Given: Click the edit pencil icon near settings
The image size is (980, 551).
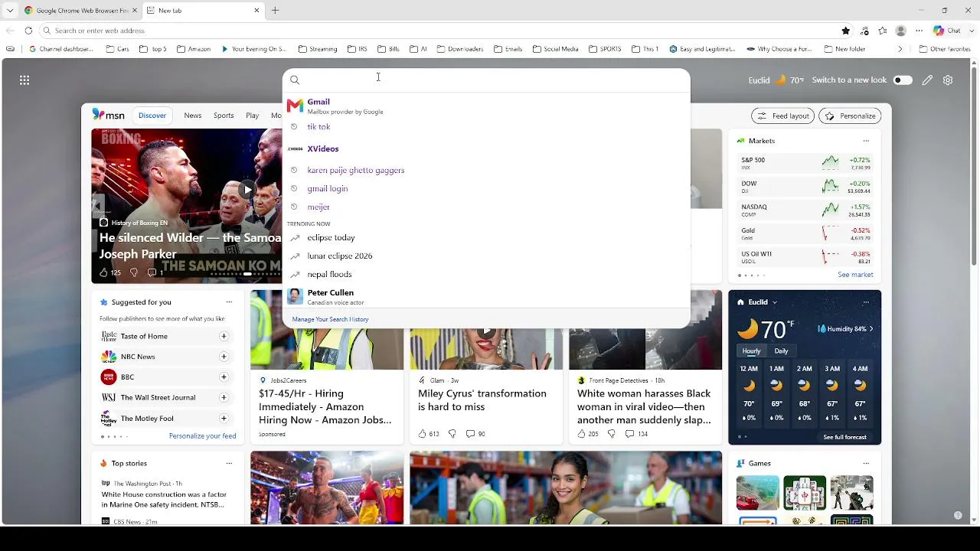Looking at the screenshot, I should 927,80.
